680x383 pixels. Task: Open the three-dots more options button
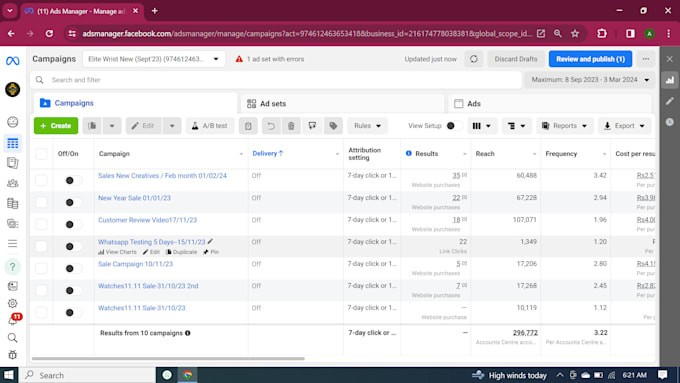646,59
